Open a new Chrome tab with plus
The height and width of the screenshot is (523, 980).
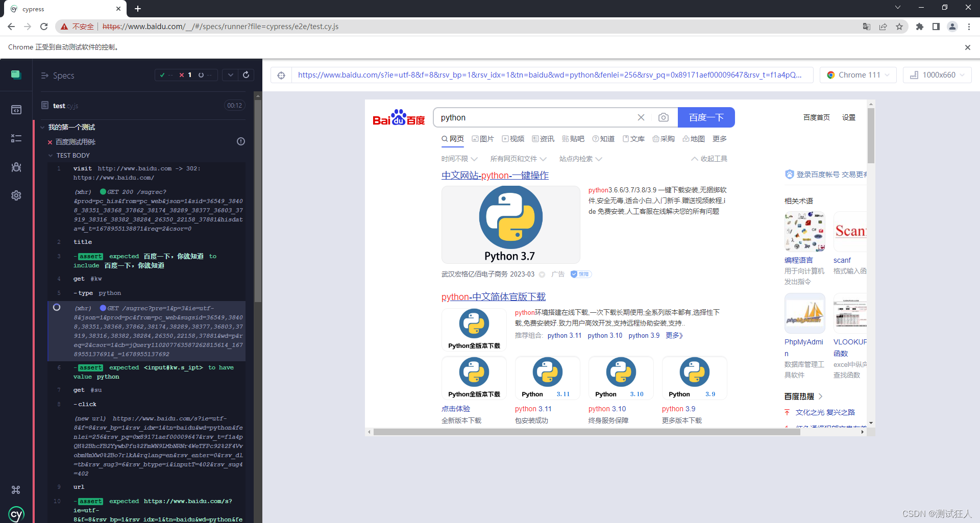coord(138,9)
